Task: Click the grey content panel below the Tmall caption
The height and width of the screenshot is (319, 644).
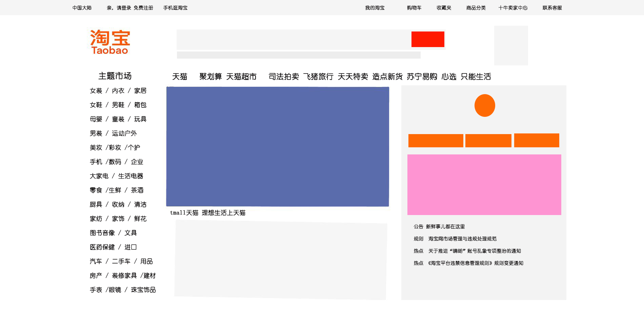Action: (x=281, y=260)
